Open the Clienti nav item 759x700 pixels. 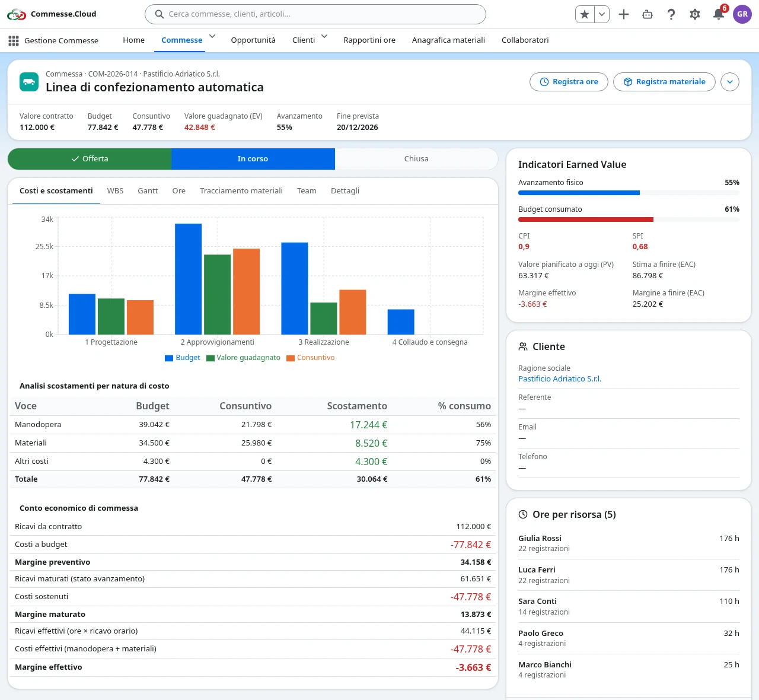304,40
